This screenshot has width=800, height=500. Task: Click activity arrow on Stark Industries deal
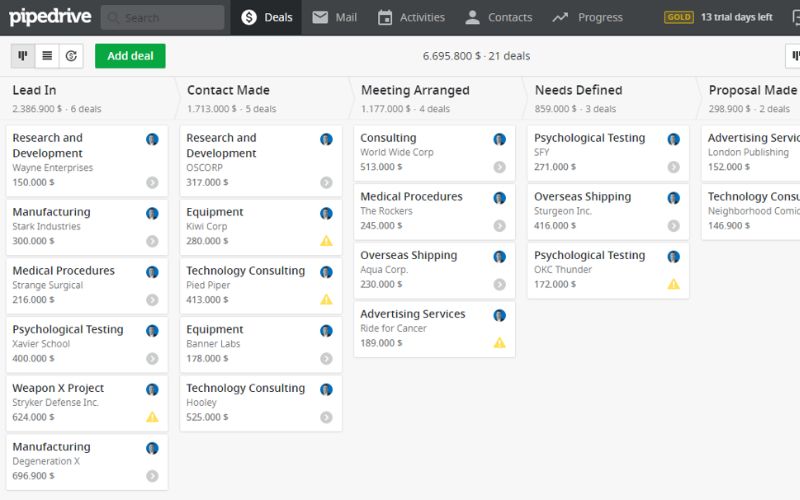152,241
